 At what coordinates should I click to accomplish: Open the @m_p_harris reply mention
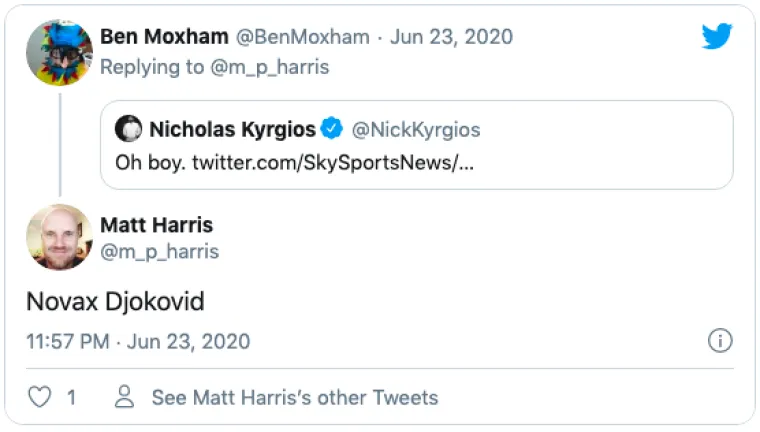pos(270,67)
